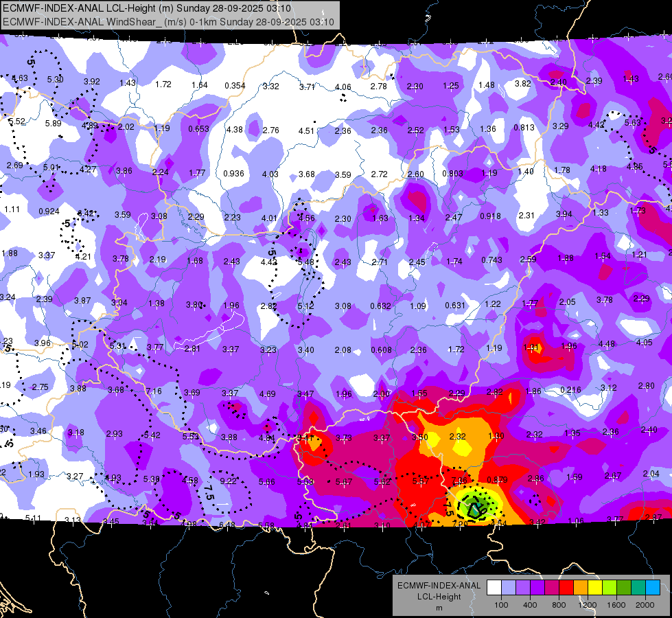The width and height of the screenshot is (672, 618).
Task: Click the medium purple legend swatch
Action: pos(523,588)
